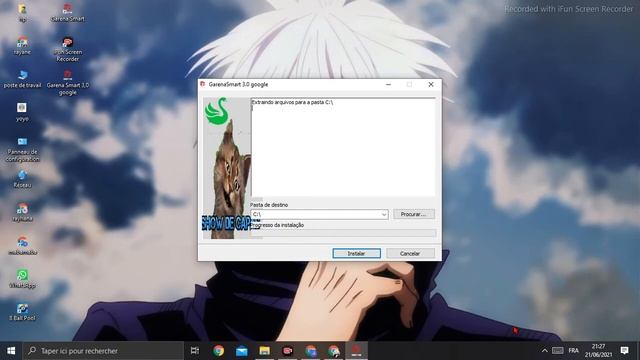The height and width of the screenshot is (360, 640).
Task: Open the Mail app from taskbar
Action: pos(242,351)
